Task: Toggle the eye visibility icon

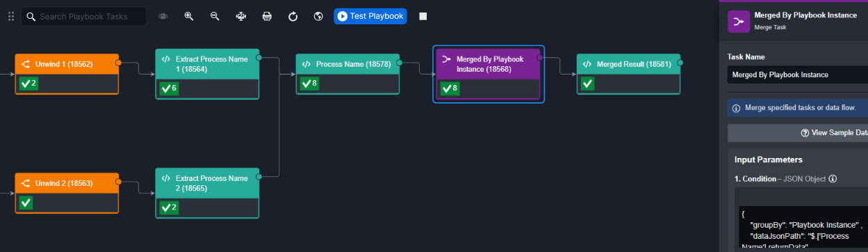Action: [163, 16]
